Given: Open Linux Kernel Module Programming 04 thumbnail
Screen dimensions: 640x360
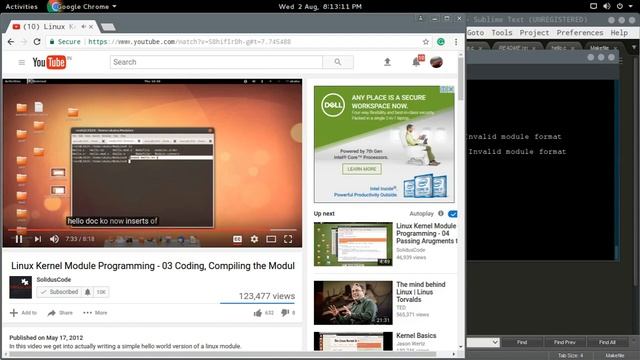Looking at the screenshot, I should point(353,244).
